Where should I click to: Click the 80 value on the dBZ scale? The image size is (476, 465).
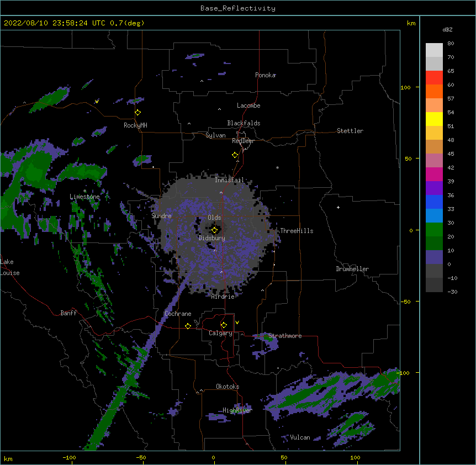click(x=451, y=44)
